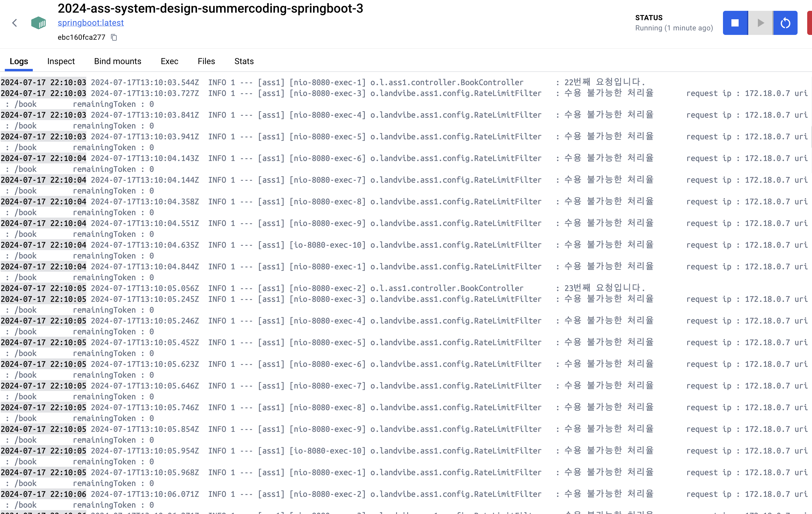Screen dimensions: 812x514
Task: Click the 23번째 요청입니다 BookController log line
Action: coord(604,288)
